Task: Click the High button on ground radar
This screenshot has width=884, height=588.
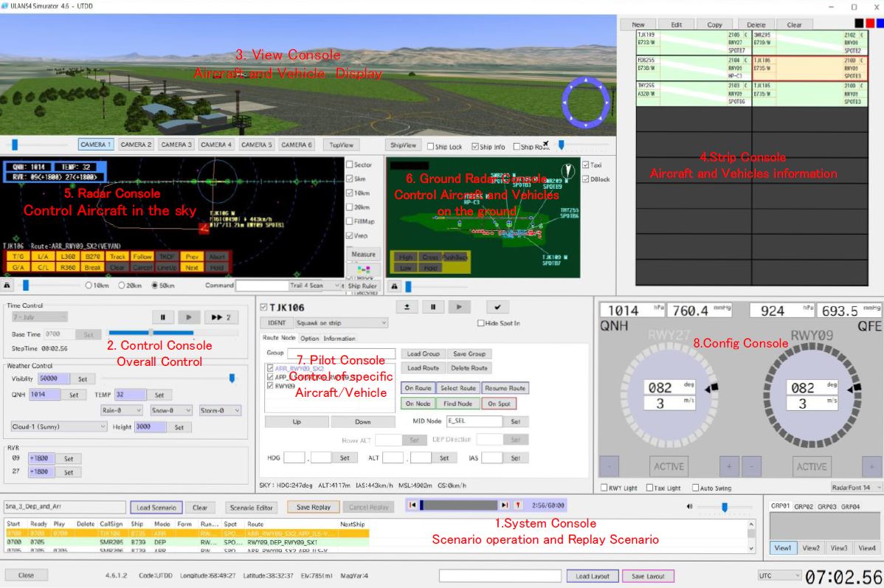Action: pyautogui.click(x=406, y=257)
